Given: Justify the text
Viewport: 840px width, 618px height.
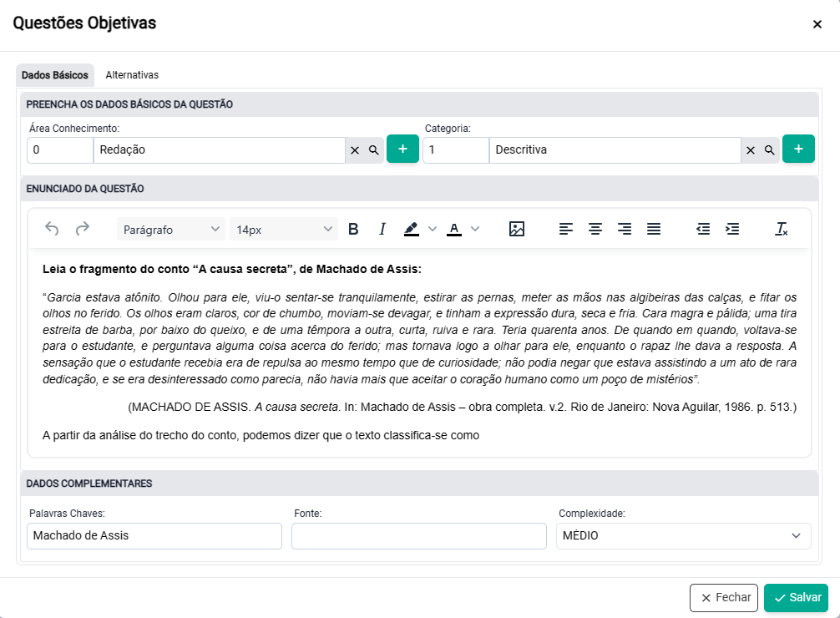Looking at the screenshot, I should [654, 230].
